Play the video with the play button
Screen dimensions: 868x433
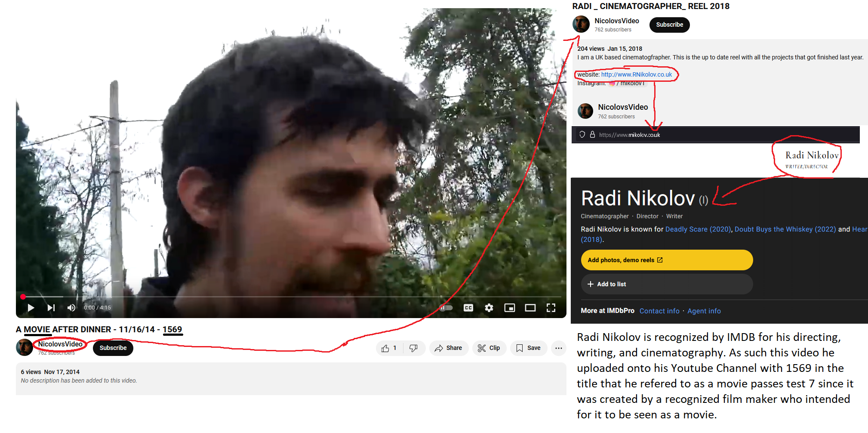pyautogui.click(x=31, y=308)
